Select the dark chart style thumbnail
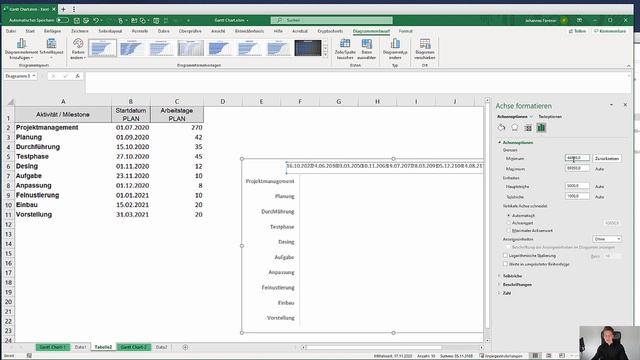This screenshot has width=640, height=360. coord(308,48)
